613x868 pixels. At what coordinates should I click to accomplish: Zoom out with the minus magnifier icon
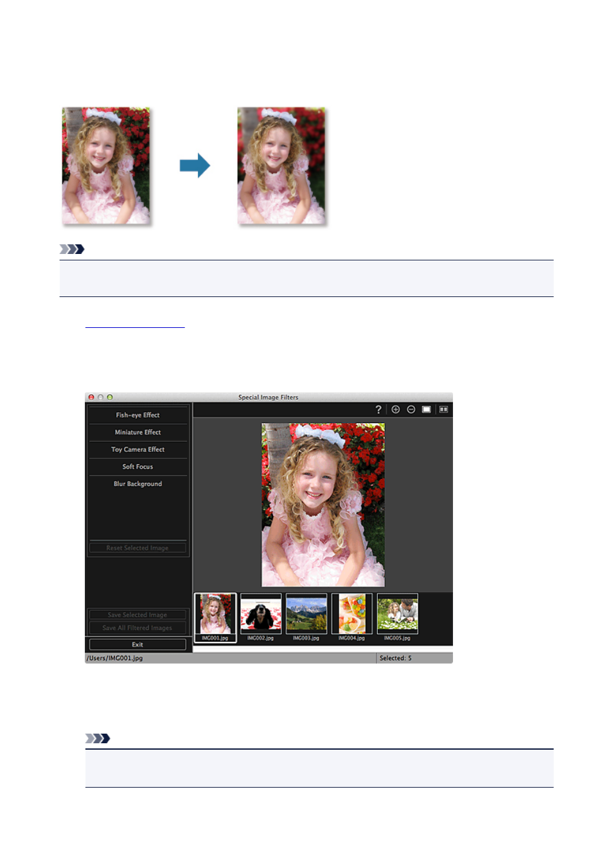pos(411,410)
